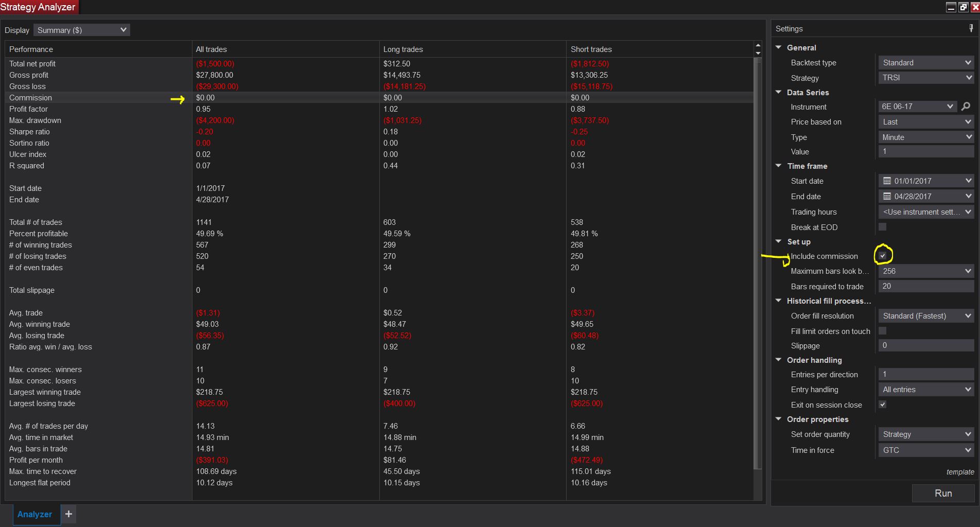Open the Display Summary ($) dropdown
This screenshot has width=980, height=527.
pyautogui.click(x=82, y=30)
